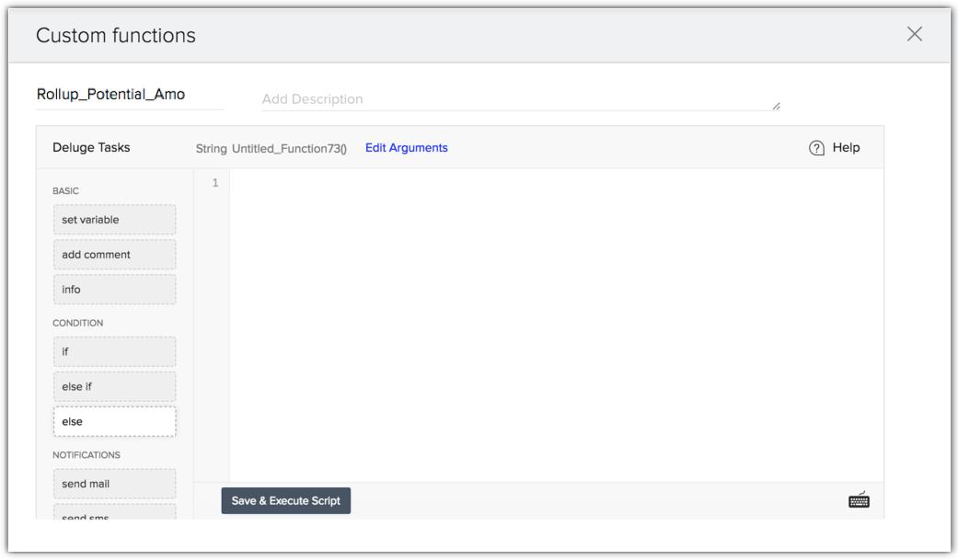
Task: Open Help via question mark icon
Action: (x=816, y=148)
